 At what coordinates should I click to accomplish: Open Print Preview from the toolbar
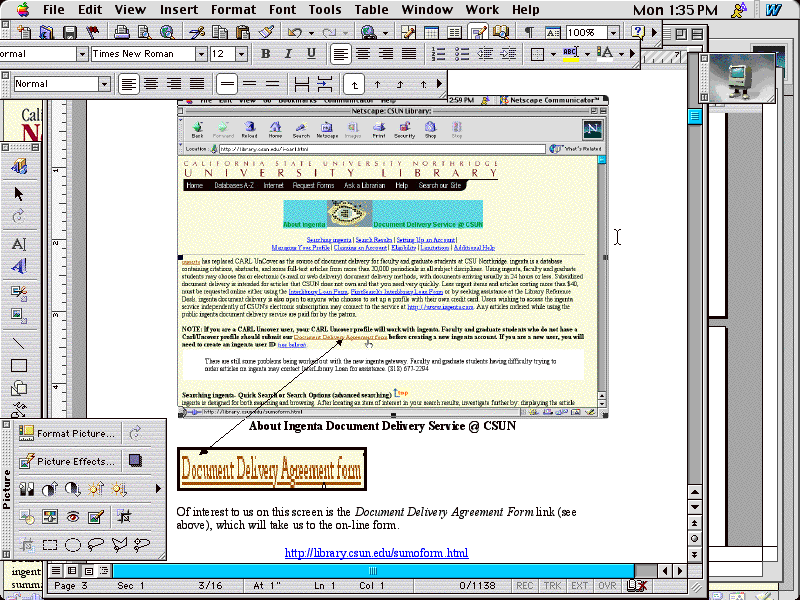[144, 33]
